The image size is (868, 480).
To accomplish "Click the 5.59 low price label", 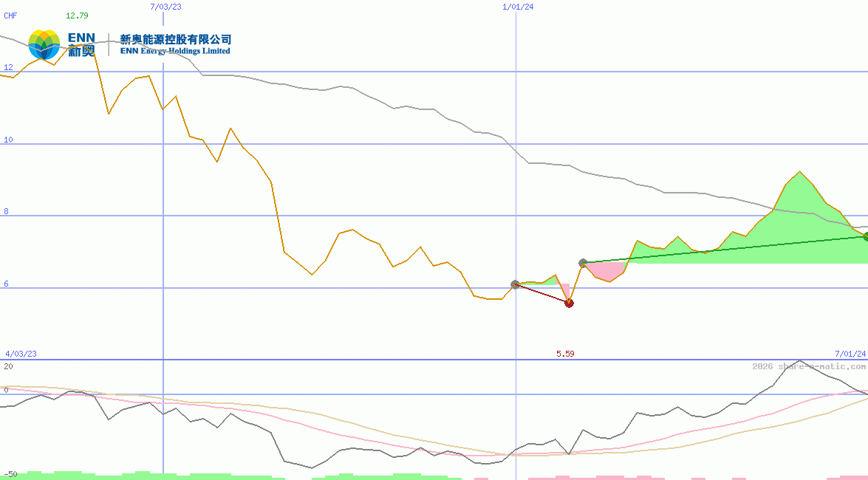I will point(565,354).
